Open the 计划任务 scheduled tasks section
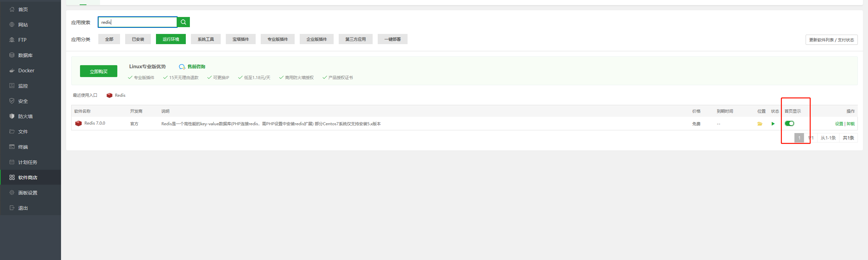Viewport: 868px width, 260px height. 31,162
